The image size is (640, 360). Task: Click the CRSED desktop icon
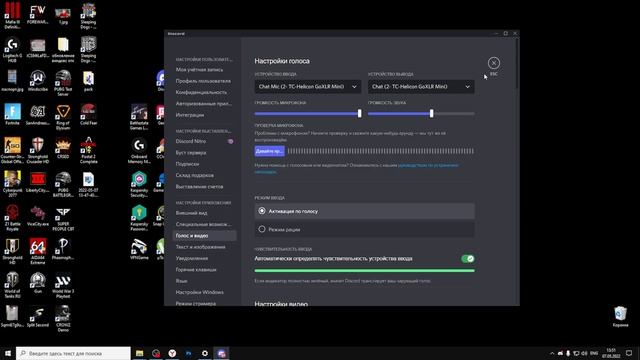(63, 148)
